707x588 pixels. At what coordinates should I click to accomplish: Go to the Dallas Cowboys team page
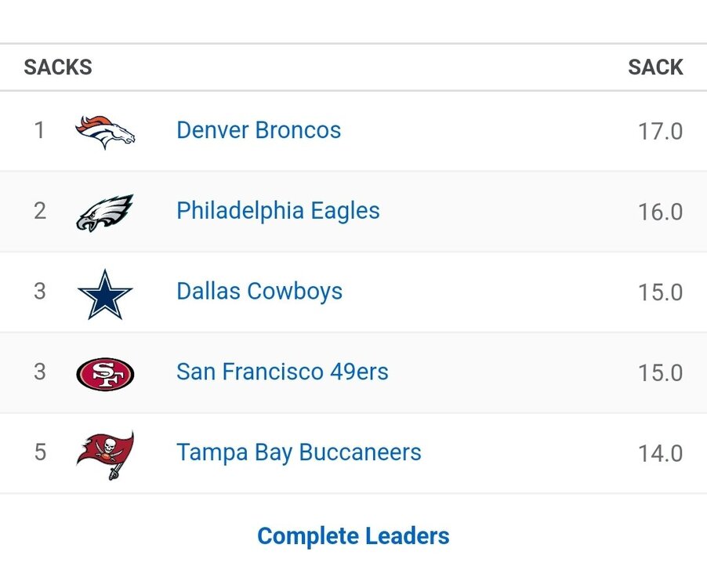259,292
